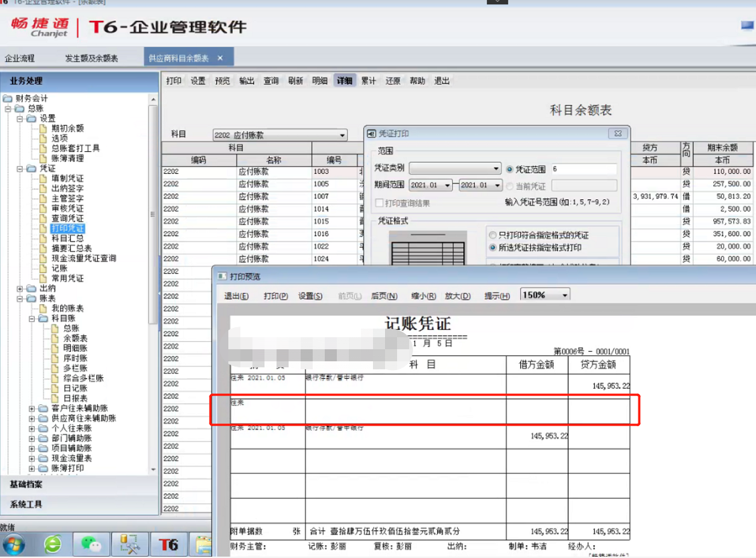The width and height of the screenshot is (756, 558).
Task: Click the 凭证范围 number input field
Action: tap(584, 169)
